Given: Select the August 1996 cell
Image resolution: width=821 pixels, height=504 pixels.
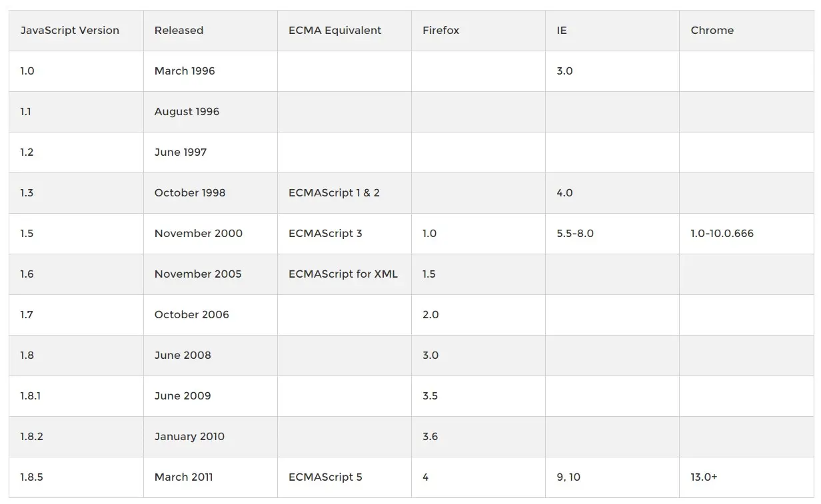Looking at the screenshot, I should pyautogui.click(x=211, y=112).
